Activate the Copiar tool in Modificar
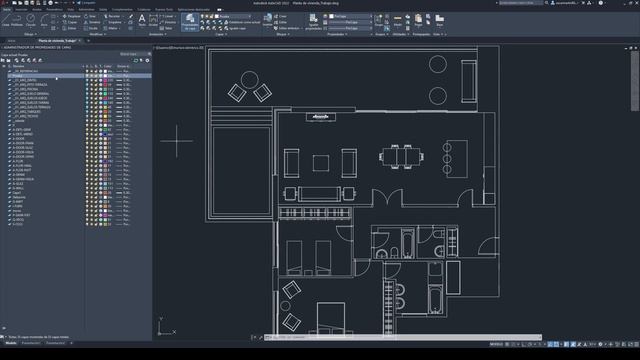Screen dimensions: 640x360 pyautogui.click(x=70, y=22)
